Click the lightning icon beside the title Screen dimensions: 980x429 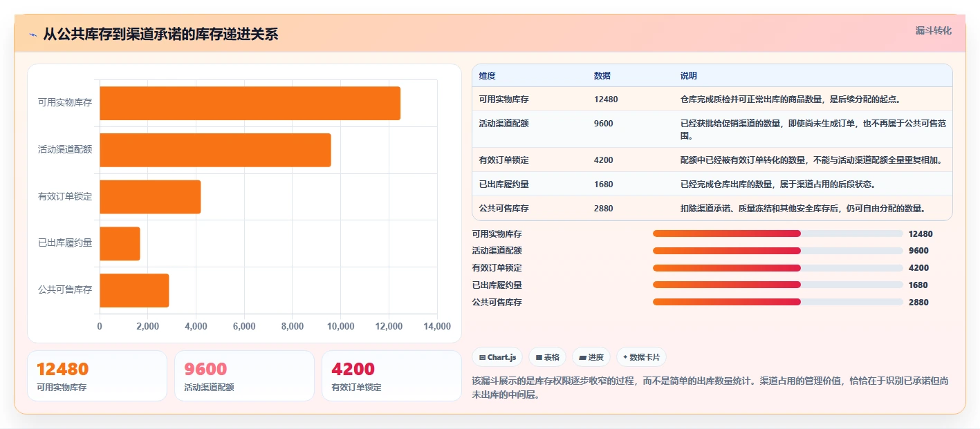(33, 35)
